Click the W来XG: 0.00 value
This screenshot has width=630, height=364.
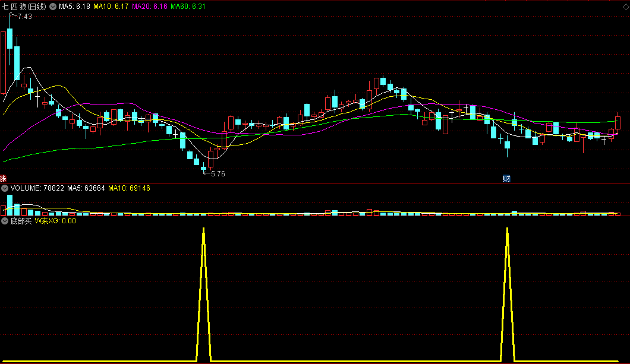click(55, 221)
